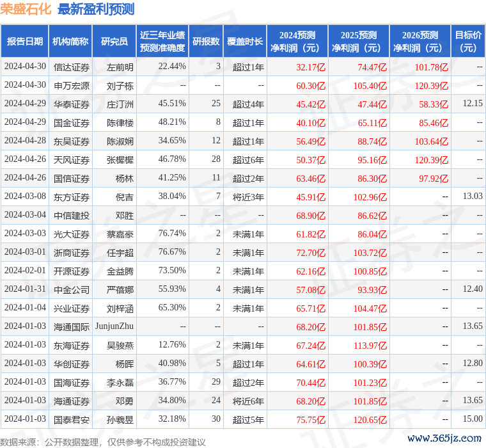The width and height of the screenshot is (486, 448).
Task: Click accuracy value 76.74%
Action: [172, 234]
